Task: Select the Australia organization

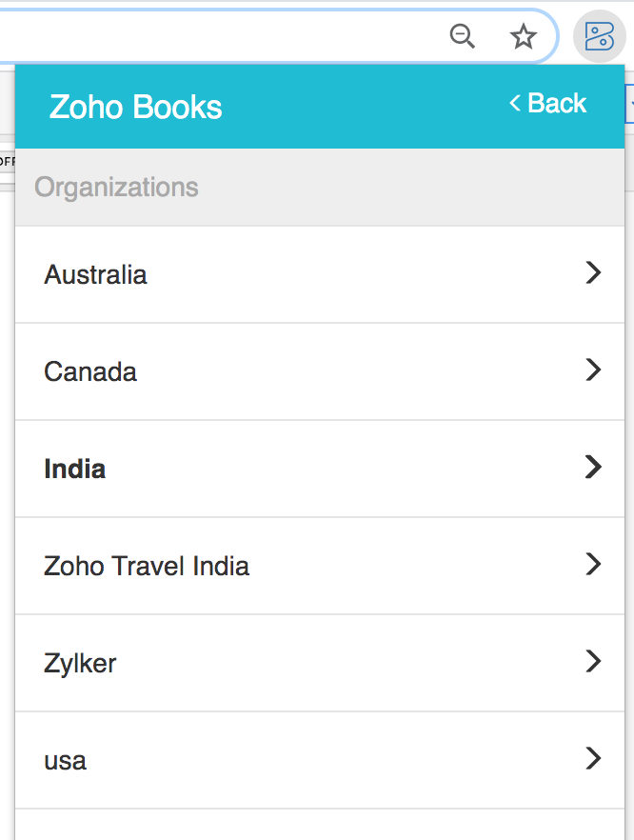Action: pyautogui.click(x=95, y=275)
